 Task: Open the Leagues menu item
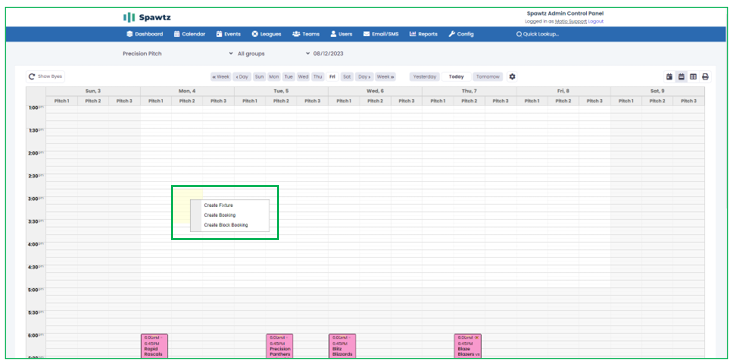pyautogui.click(x=266, y=34)
